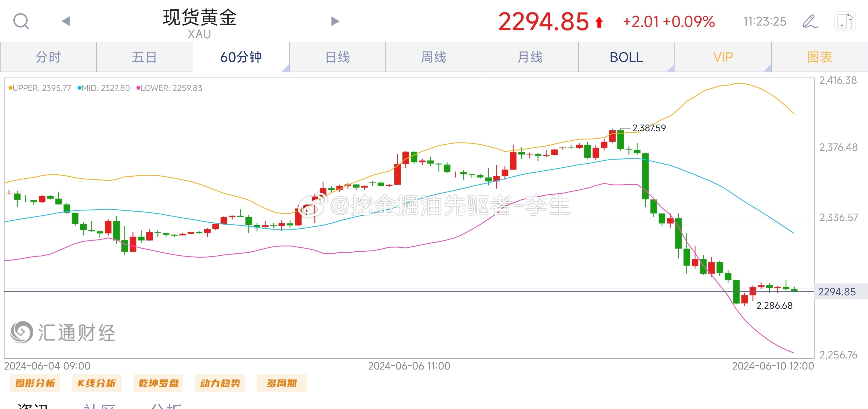Open the 图表 tab

pyautogui.click(x=819, y=57)
